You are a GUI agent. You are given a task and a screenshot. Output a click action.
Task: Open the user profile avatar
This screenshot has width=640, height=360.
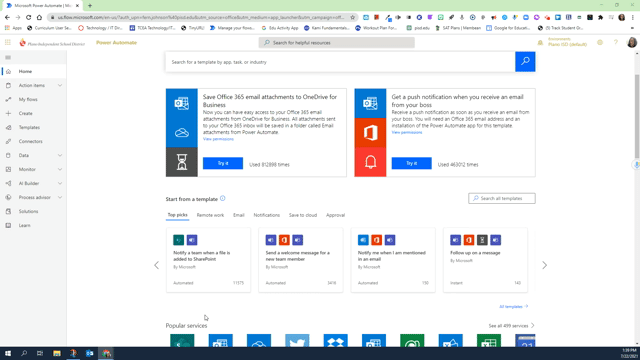coord(631,42)
